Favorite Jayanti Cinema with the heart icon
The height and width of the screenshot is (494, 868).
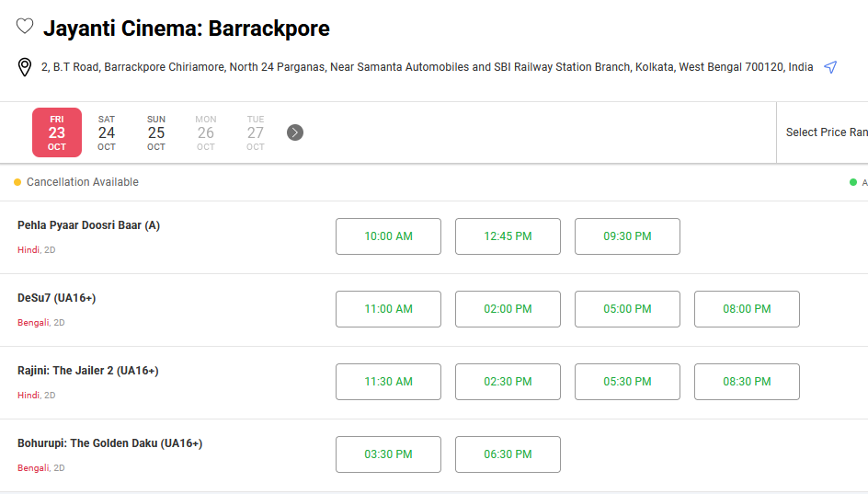click(x=24, y=26)
